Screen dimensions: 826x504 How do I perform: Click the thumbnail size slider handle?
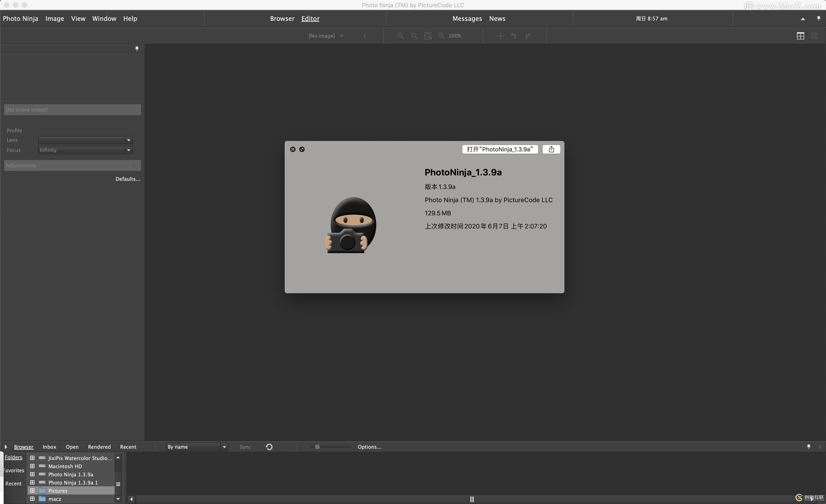click(x=317, y=447)
